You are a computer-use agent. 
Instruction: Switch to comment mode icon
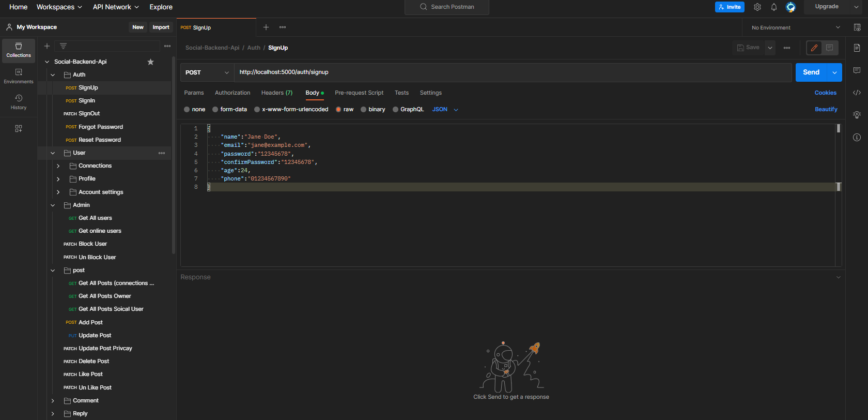(x=830, y=48)
